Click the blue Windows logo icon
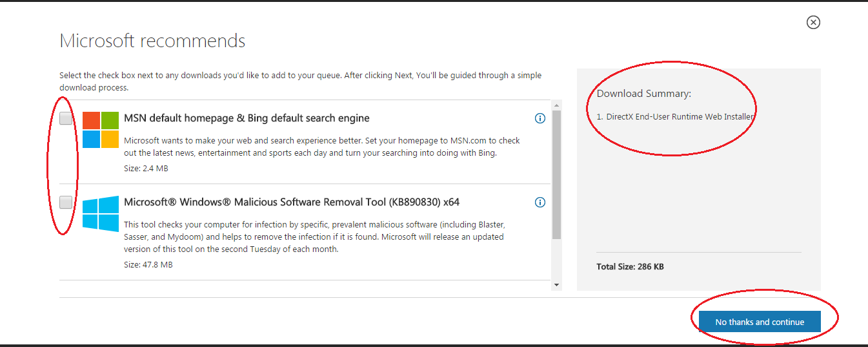 pyautogui.click(x=101, y=214)
